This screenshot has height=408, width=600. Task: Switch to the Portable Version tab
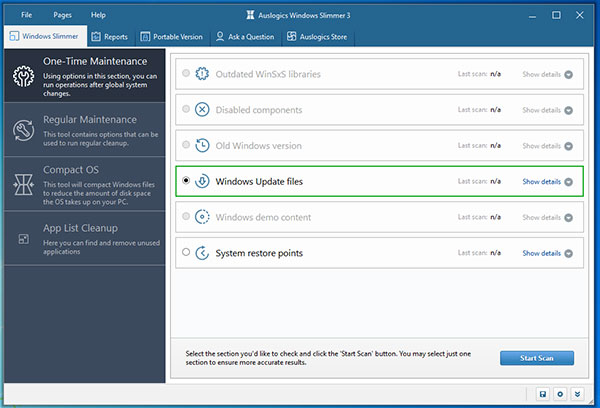(171, 37)
